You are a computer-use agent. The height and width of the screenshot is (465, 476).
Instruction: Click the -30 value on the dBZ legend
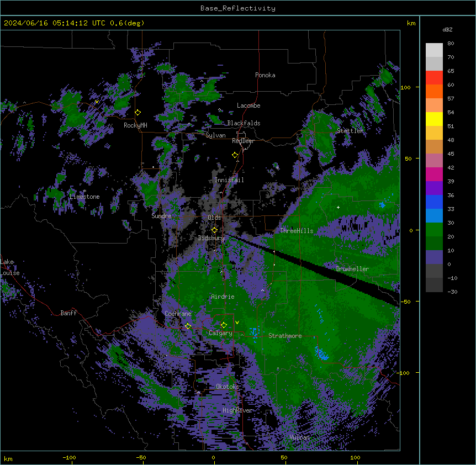[452, 292]
